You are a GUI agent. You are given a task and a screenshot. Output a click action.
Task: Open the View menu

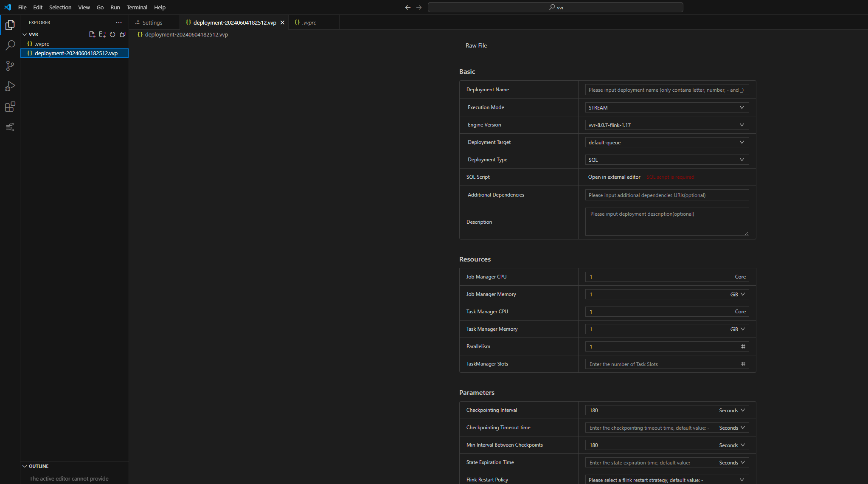84,7
